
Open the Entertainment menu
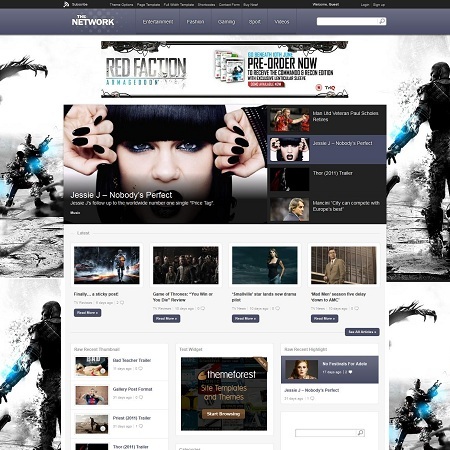pyautogui.click(x=158, y=22)
